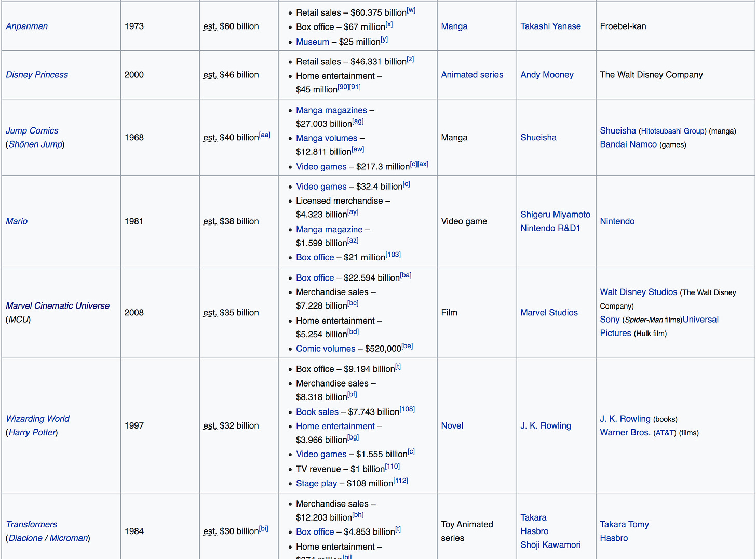The height and width of the screenshot is (559, 756).
Task: Open citation [103] after Mario box office
Action: [393, 255]
